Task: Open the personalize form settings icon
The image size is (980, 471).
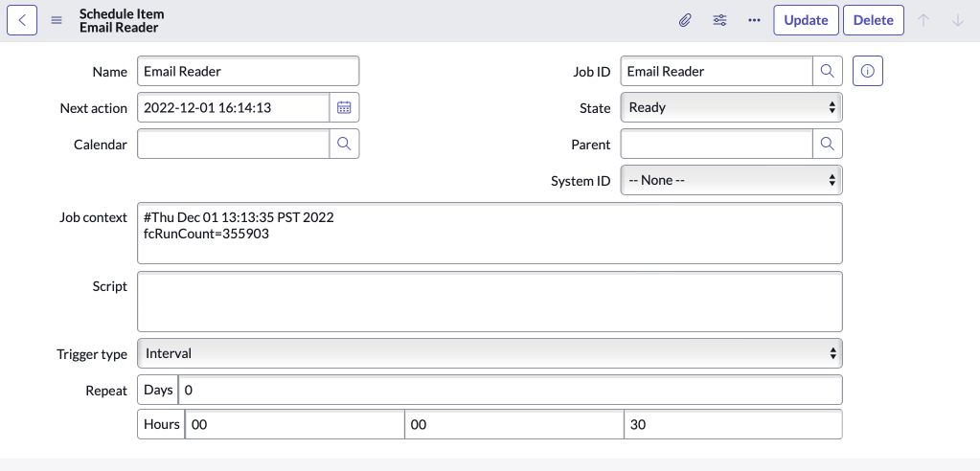Action: [719, 20]
